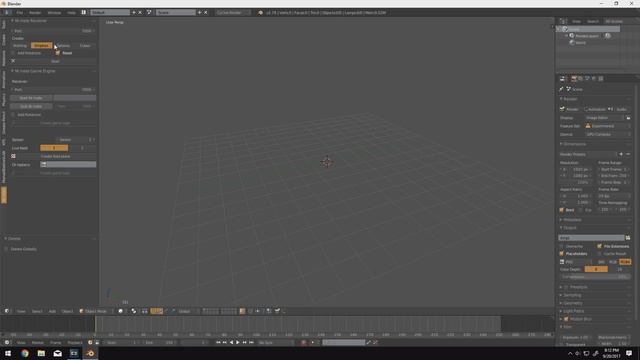
Task: Add a render preset with plus icon
Action: (621, 154)
